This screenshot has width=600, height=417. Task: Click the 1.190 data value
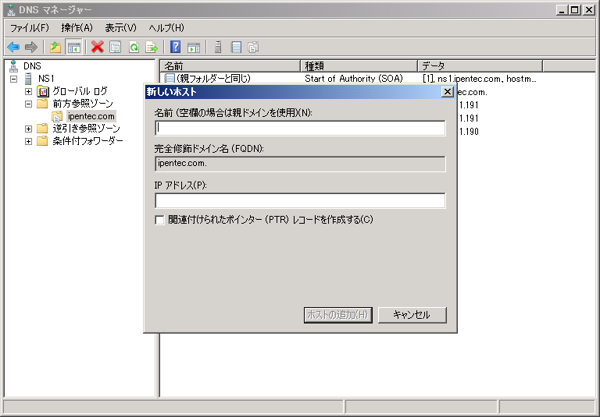(x=469, y=132)
